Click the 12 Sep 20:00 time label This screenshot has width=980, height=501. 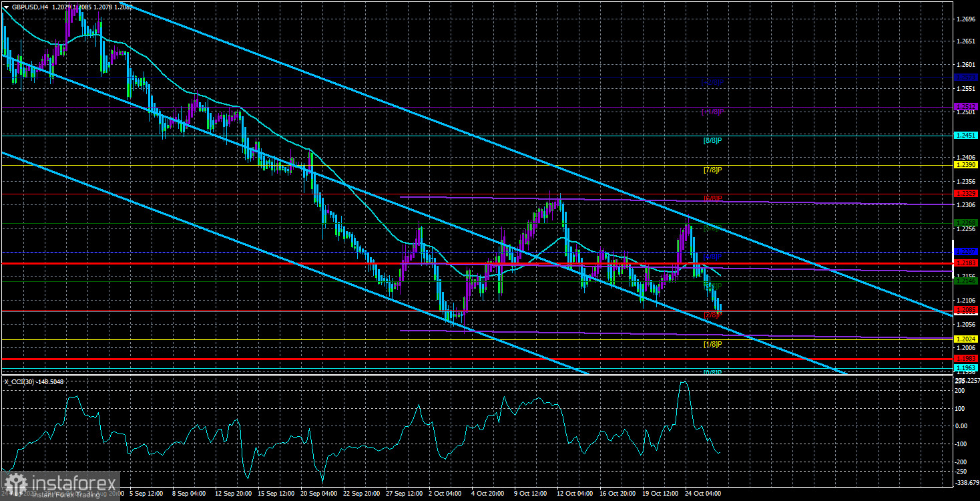[233, 494]
